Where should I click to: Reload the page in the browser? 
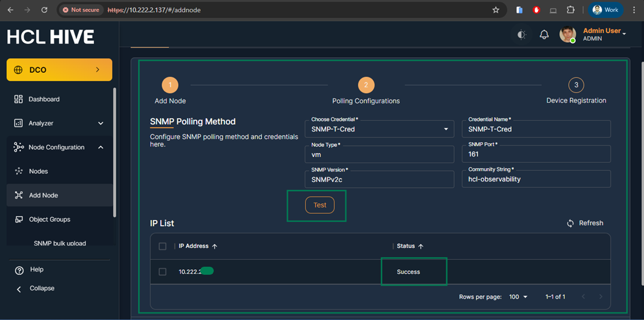tap(44, 10)
